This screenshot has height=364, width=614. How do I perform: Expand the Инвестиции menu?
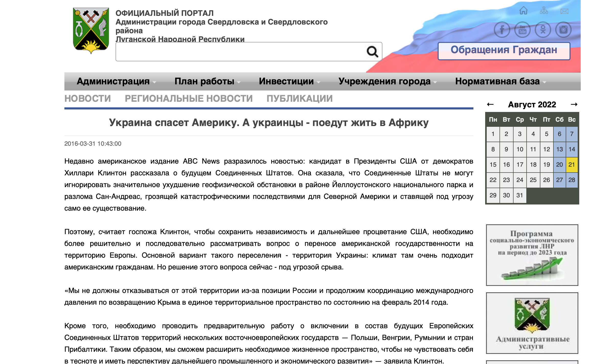click(x=289, y=81)
